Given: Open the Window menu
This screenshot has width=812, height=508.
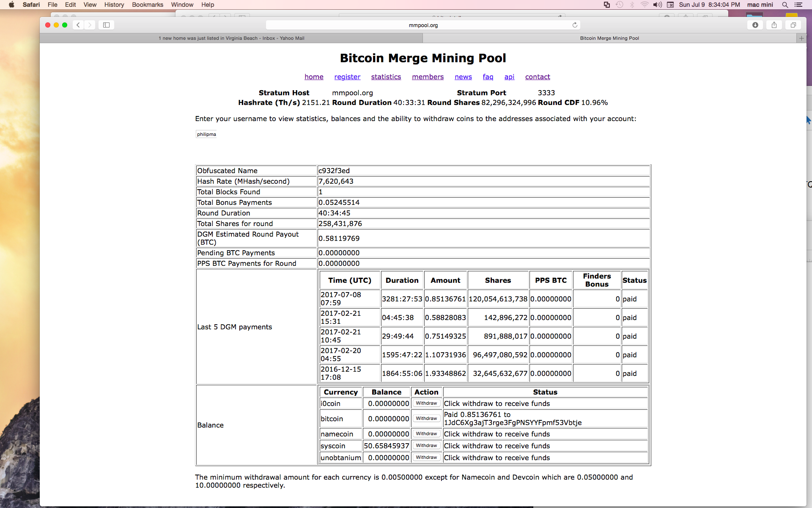Looking at the screenshot, I should tap(182, 5).
